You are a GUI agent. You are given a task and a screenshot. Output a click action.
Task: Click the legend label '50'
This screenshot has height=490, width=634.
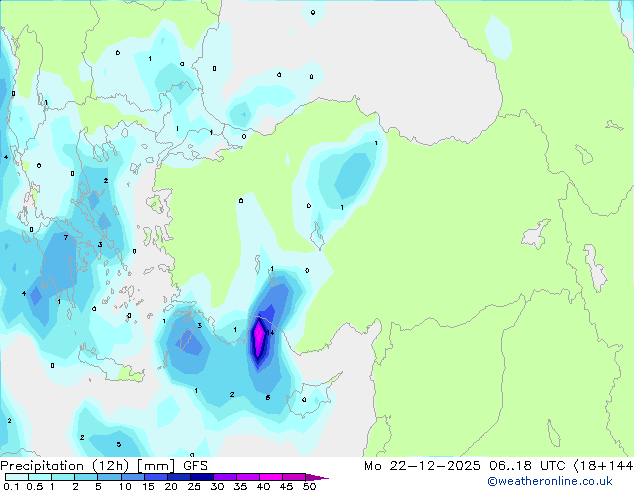pos(309,486)
